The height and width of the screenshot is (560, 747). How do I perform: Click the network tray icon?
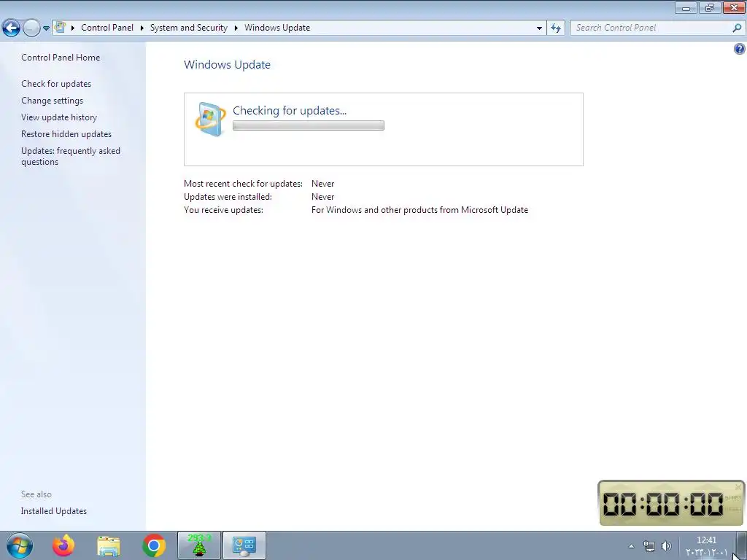tap(649, 546)
